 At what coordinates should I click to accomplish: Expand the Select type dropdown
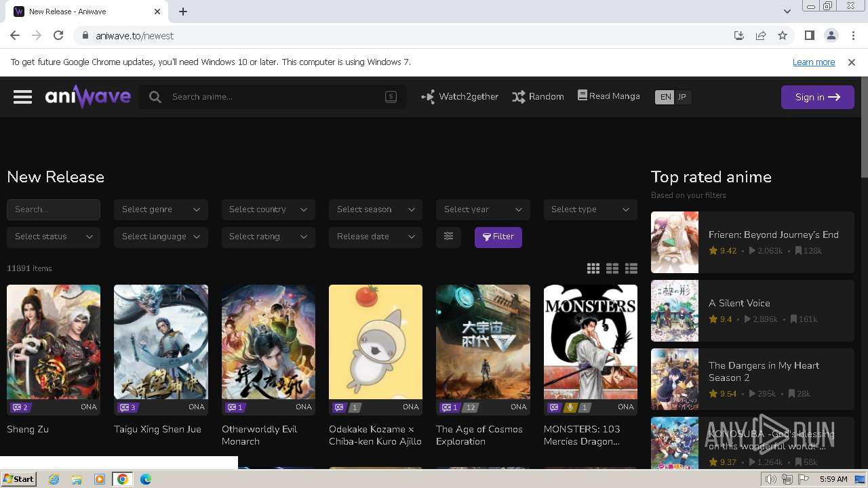[590, 209]
